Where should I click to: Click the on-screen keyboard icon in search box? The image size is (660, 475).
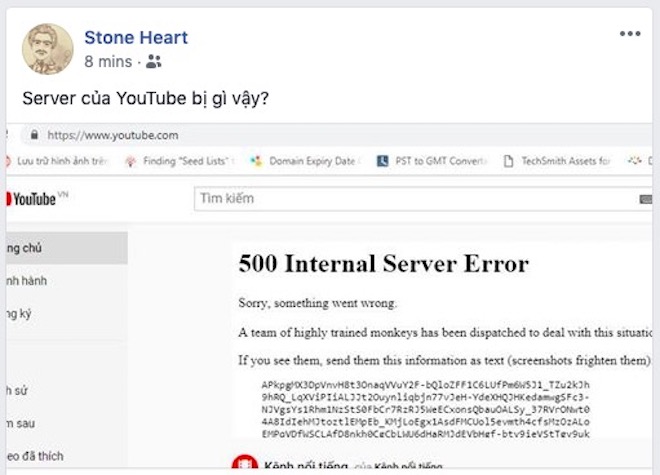[645, 200]
